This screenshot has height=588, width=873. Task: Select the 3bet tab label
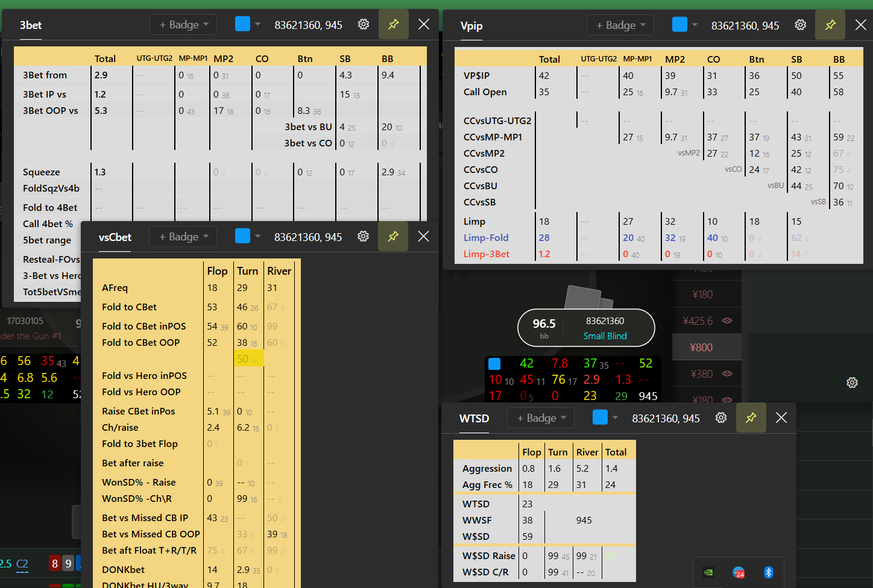point(31,25)
